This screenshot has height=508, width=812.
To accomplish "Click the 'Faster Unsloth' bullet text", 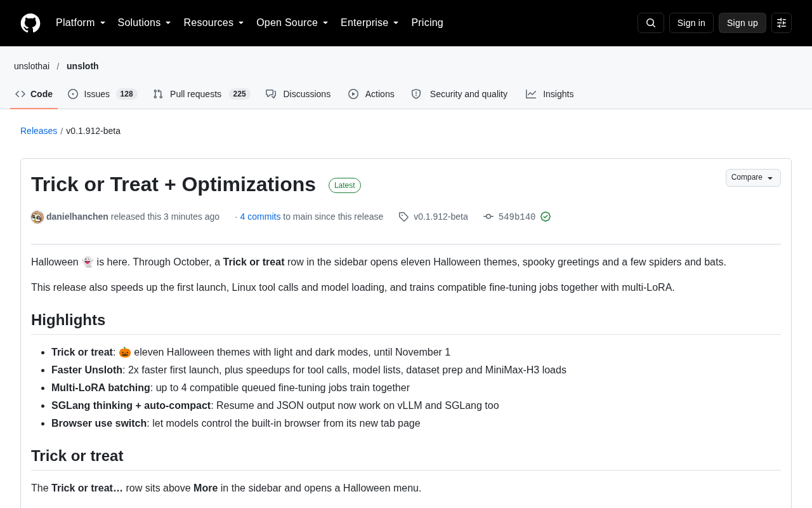I will click(309, 370).
